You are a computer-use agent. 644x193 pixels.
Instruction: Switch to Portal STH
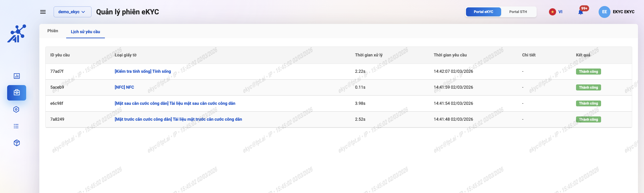pyautogui.click(x=518, y=12)
